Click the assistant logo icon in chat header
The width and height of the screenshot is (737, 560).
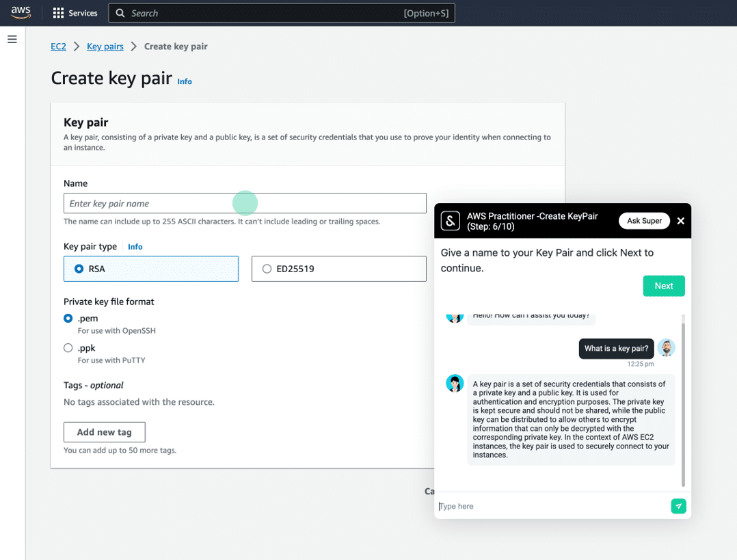point(451,221)
